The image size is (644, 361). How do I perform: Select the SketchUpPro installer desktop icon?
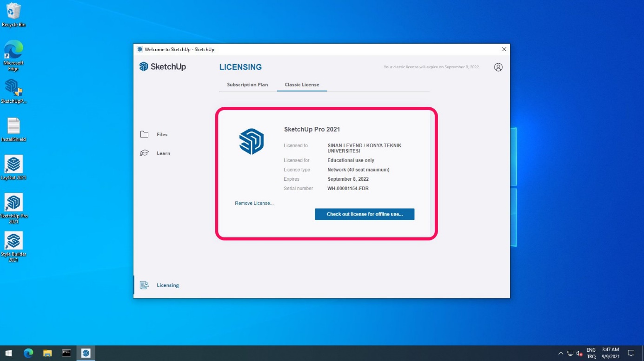click(x=13, y=91)
